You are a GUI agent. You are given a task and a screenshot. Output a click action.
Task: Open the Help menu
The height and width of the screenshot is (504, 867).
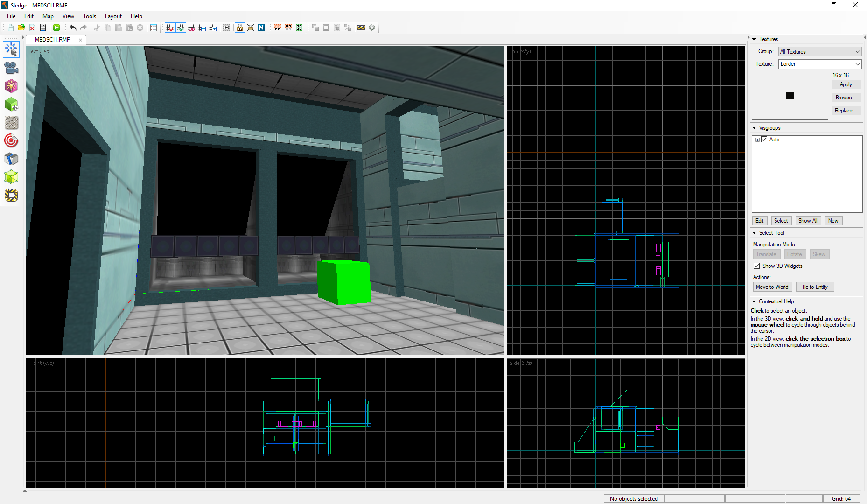(136, 16)
